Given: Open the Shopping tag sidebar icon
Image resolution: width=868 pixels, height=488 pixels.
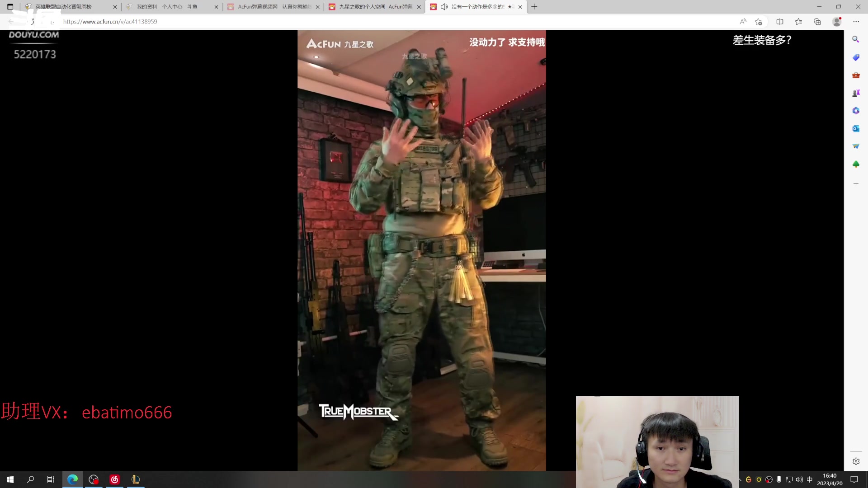Looking at the screenshot, I should coord(855,57).
